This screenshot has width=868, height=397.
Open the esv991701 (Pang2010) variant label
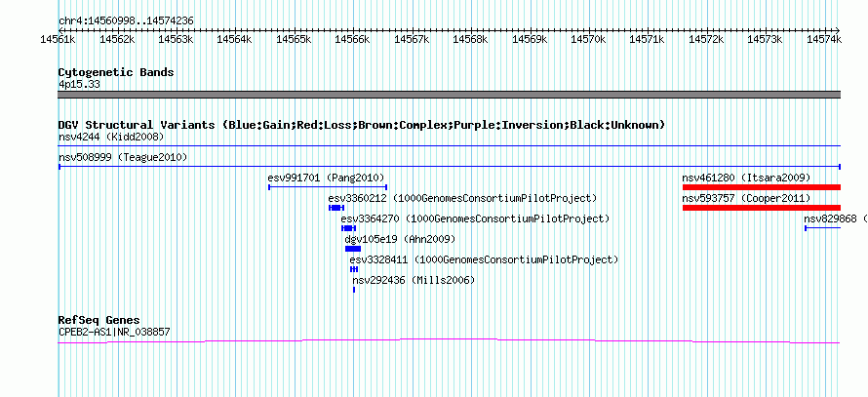(326, 179)
